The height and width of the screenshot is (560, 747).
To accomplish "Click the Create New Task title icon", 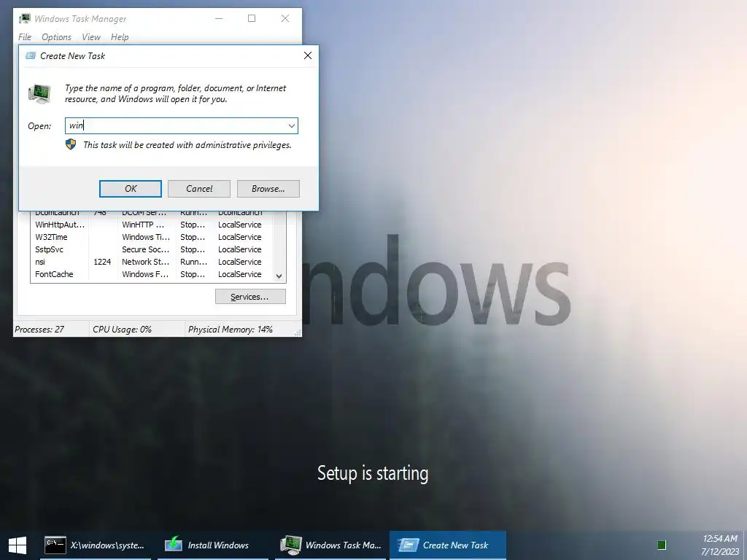I will 31,55.
